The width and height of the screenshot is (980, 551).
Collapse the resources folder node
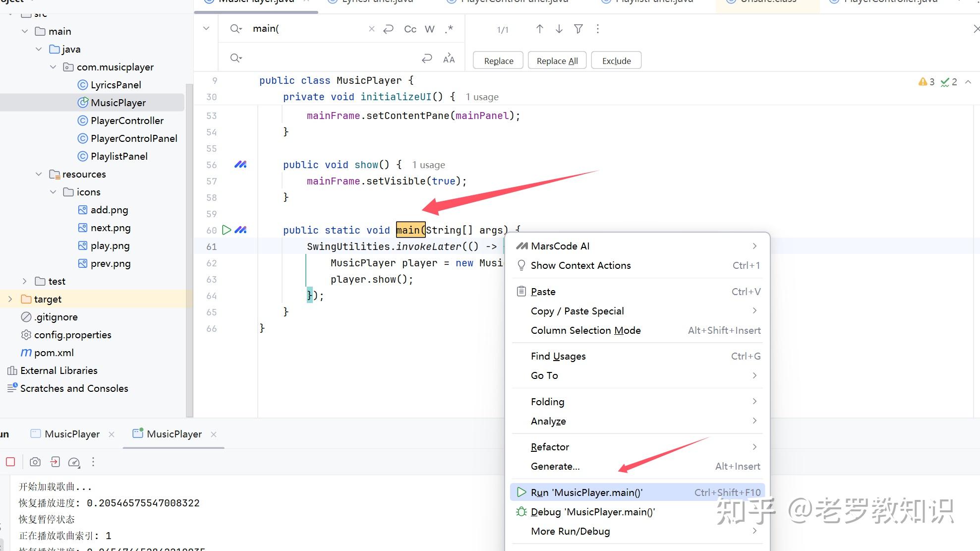[x=39, y=174]
